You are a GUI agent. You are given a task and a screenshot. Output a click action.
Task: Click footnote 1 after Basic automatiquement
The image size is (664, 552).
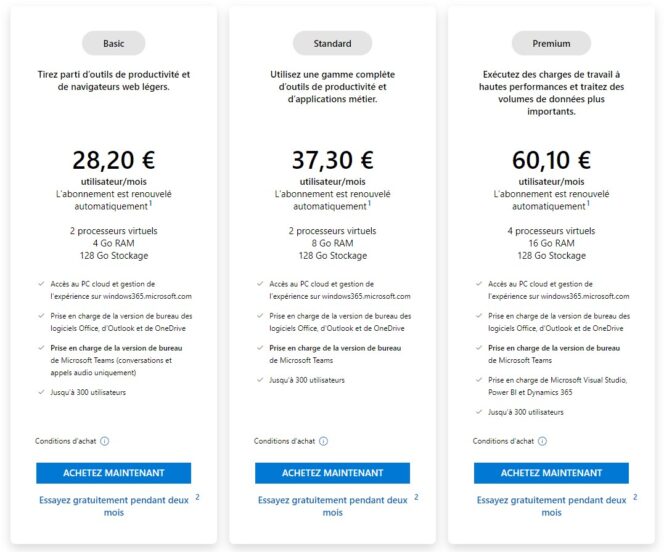pos(151,203)
